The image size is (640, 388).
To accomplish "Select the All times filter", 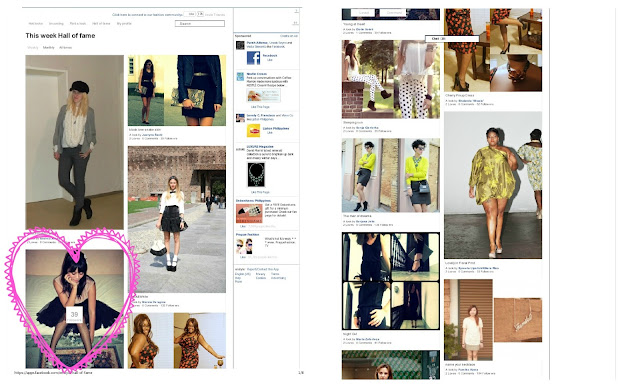I will click(65, 48).
